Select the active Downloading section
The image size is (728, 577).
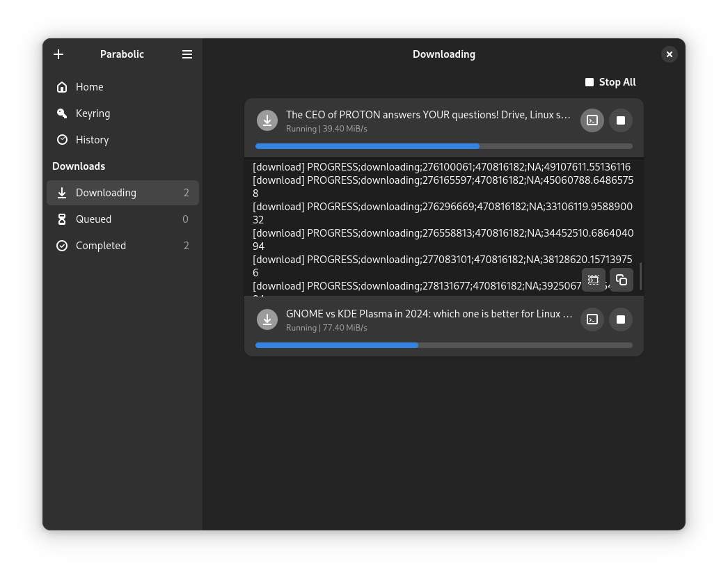click(106, 192)
